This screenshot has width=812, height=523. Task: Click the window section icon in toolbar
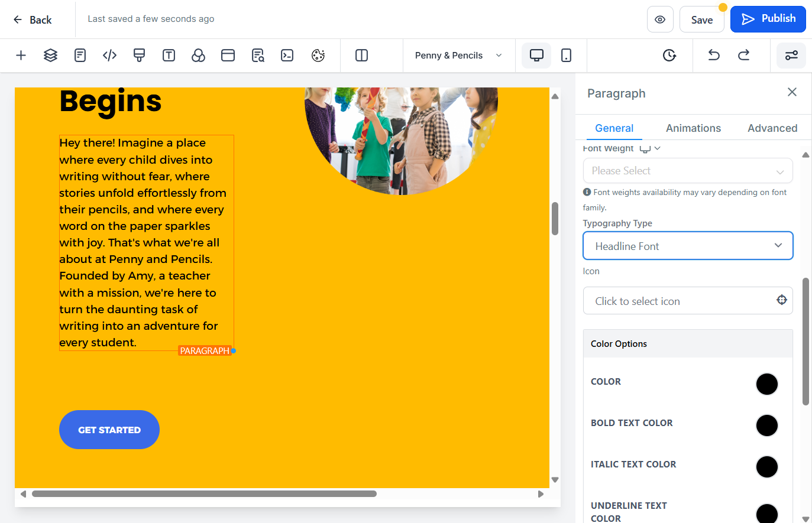[x=228, y=56]
